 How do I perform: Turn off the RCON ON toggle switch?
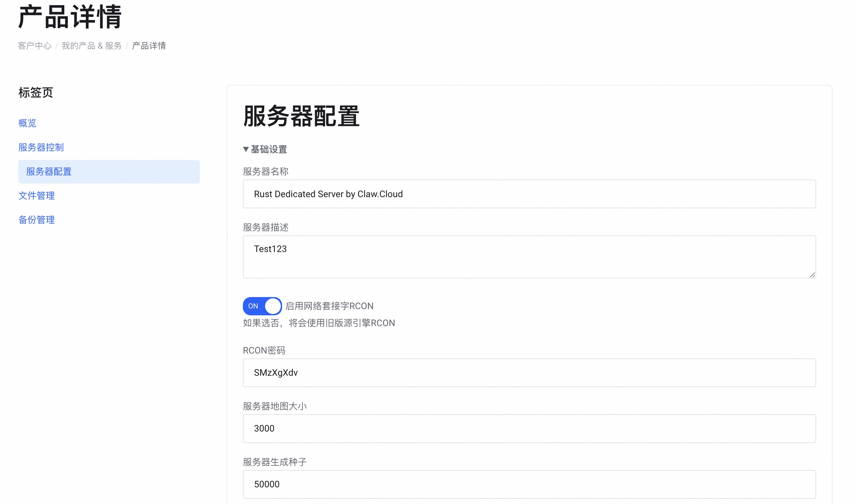(262, 306)
